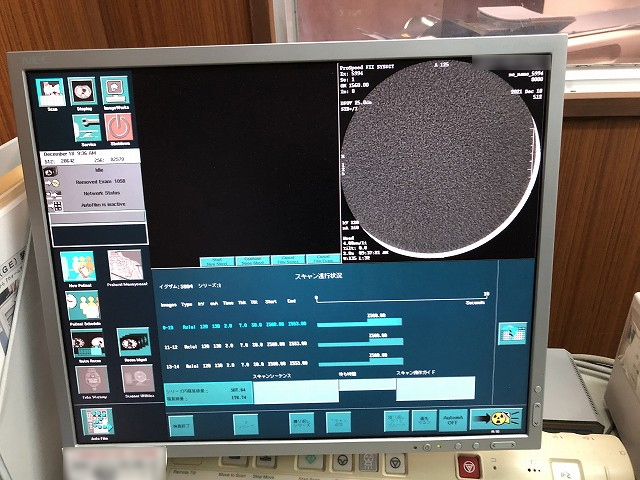Click the Cancel Film Series button
Viewport: 640px width, 480px height.
point(288,260)
